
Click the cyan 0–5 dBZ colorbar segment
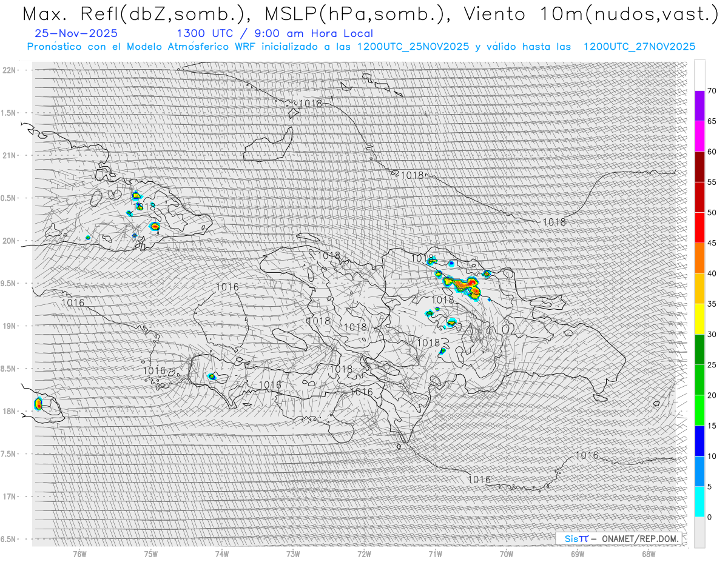pos(699,501)
